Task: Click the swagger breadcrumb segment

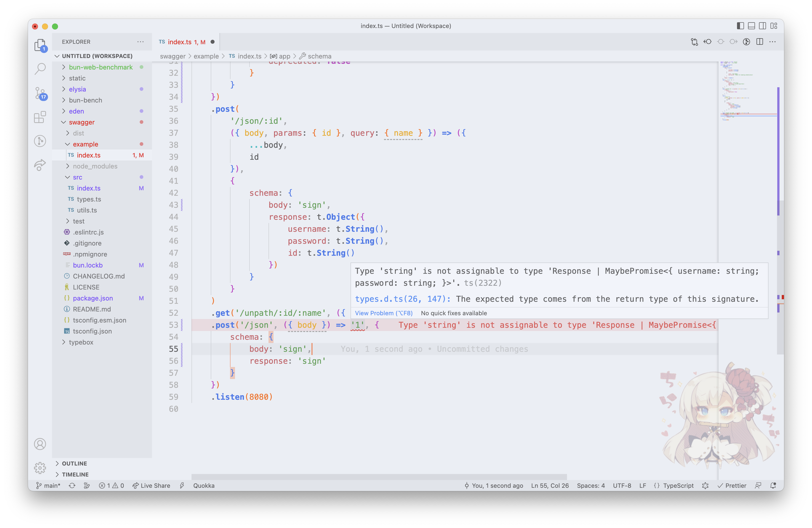Action: [173, 56]
